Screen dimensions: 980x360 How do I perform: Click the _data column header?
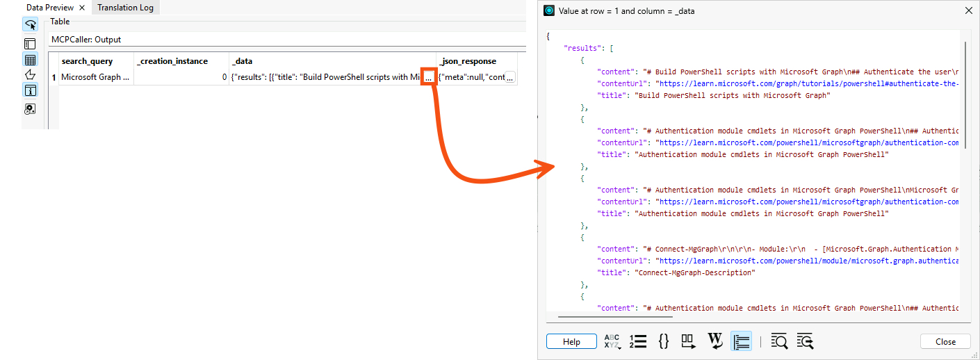click(x=332, y=61)
